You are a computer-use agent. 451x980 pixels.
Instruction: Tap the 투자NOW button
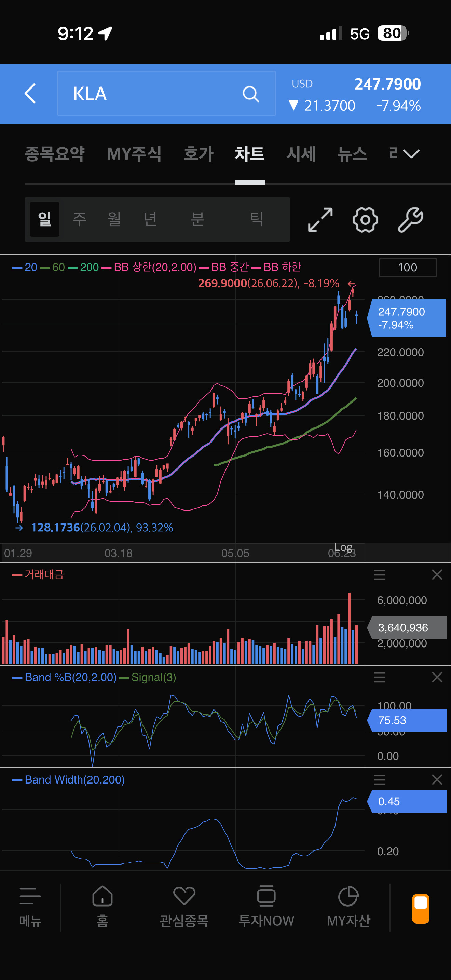pyautogui.click(x=266, y=907)
